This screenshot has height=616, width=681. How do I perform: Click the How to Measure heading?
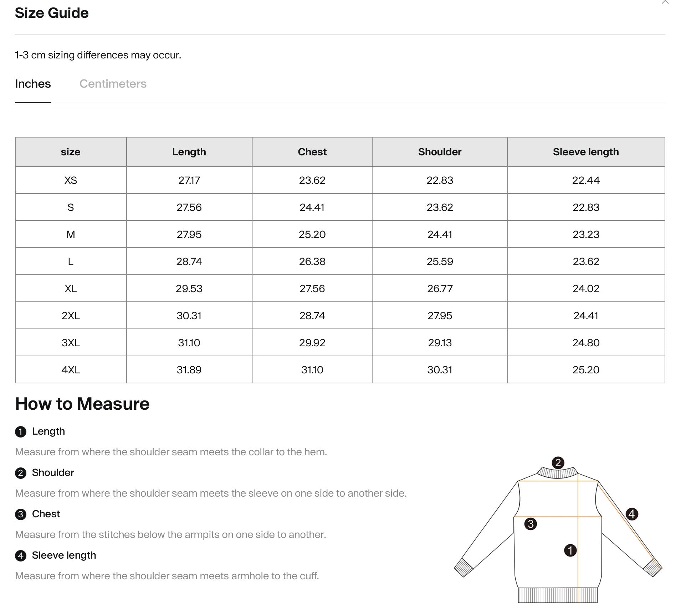[x=82, y=404]
